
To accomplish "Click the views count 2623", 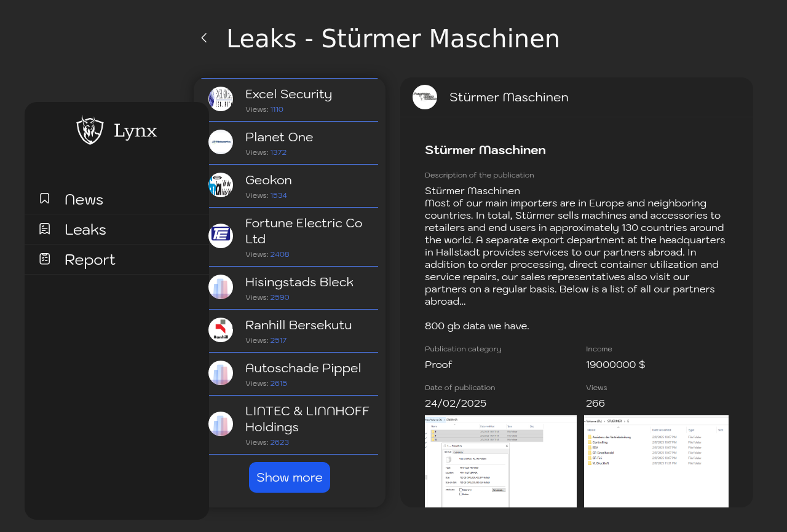I will [x=280, y=442].
